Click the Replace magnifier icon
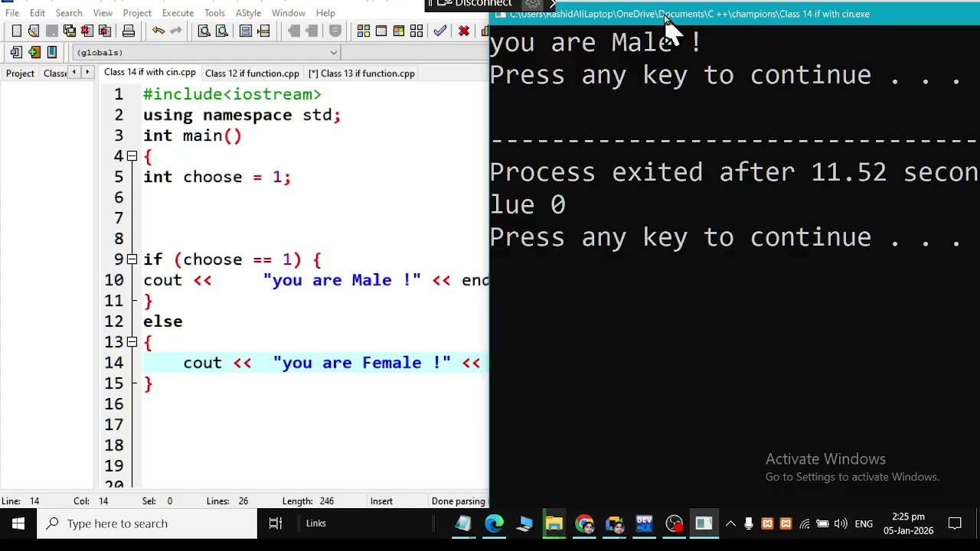Screen dimensions: 980x551 pyautogui.click(x=222, y=31)
